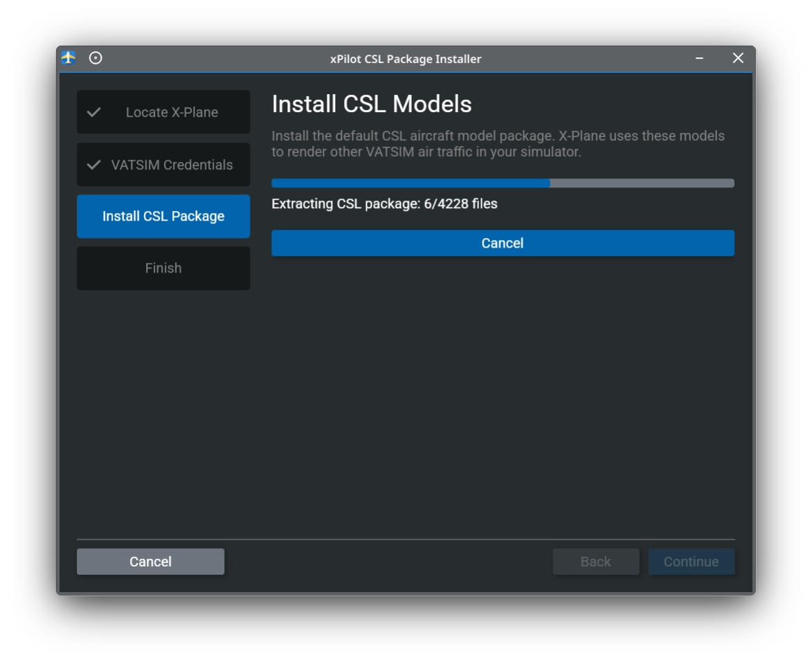Click the checkmark beside Locate X-Plane
This screenshot has height=662, width=812.
coord(93,111)
